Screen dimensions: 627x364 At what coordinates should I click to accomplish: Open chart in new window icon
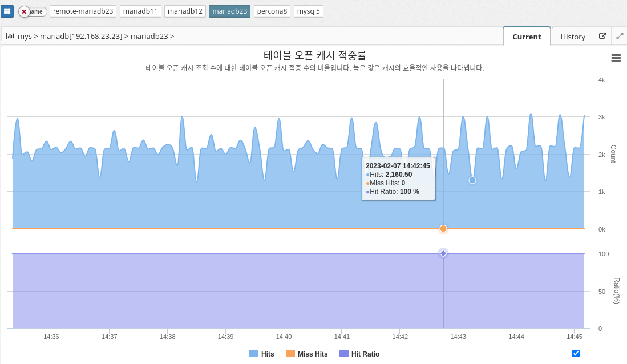(602, 36)
